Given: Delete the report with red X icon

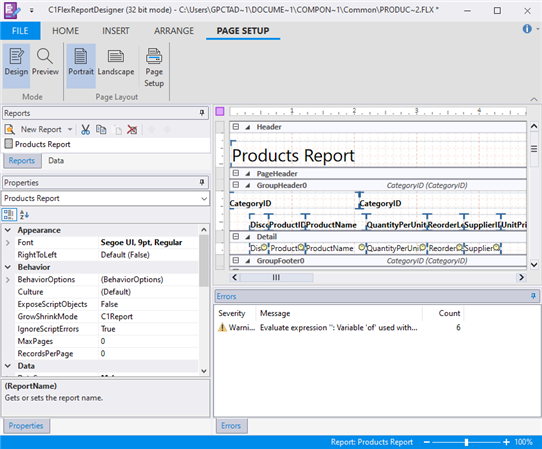Looking at the screenshot, I should point(132,130).
